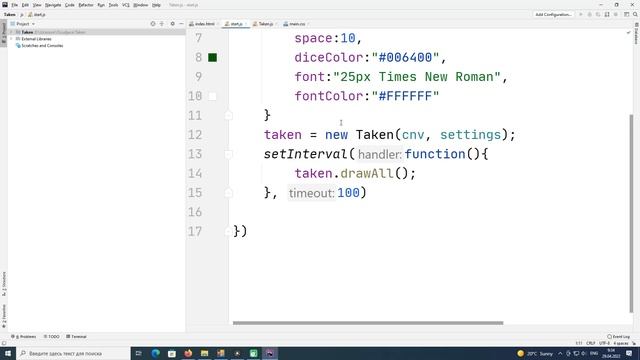Click the dark green diceColor gutter swatch
The width and height of the screenshot is (640, 360).
(212, 58)
